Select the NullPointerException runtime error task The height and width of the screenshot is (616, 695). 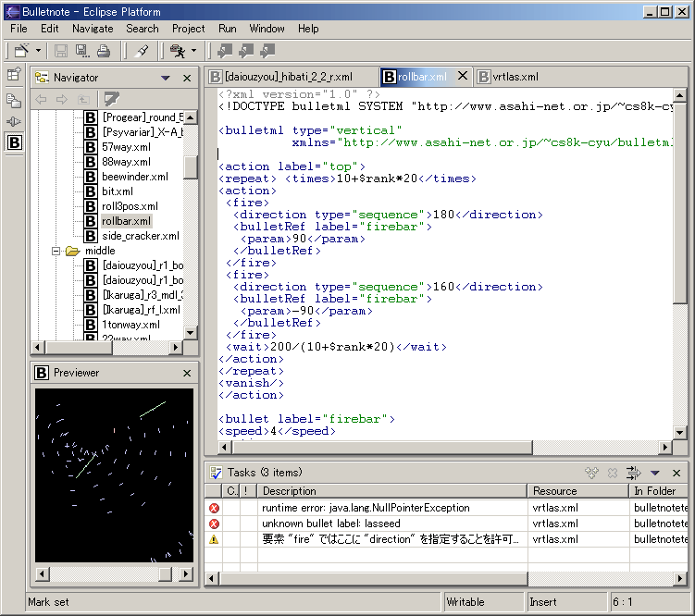click(366, 508)
